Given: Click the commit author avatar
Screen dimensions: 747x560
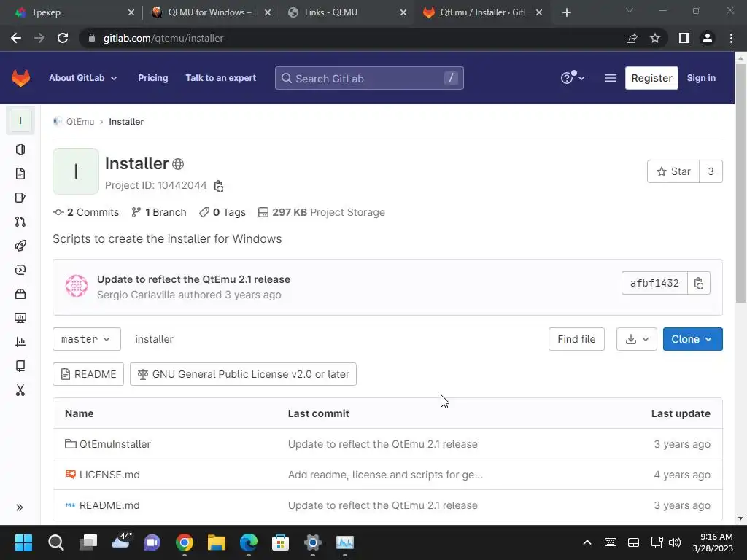Looking at the screenshot, I should click(77, 286).
